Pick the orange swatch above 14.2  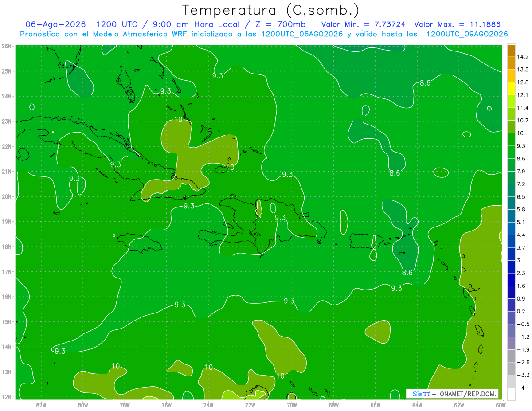pos(511,51)
